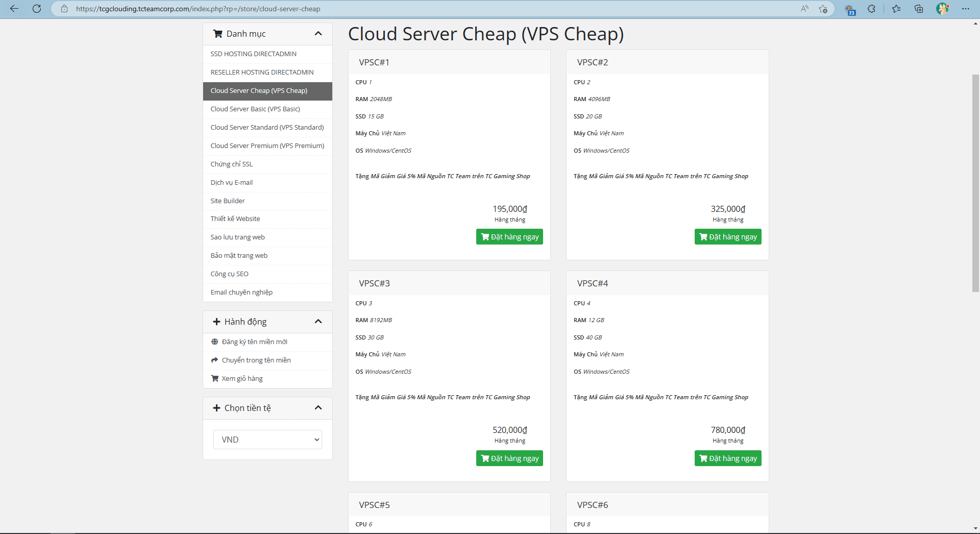The image size is (980, 534).
Task: Collapse the Danh mục panel chevron
Action: point(318,34)
